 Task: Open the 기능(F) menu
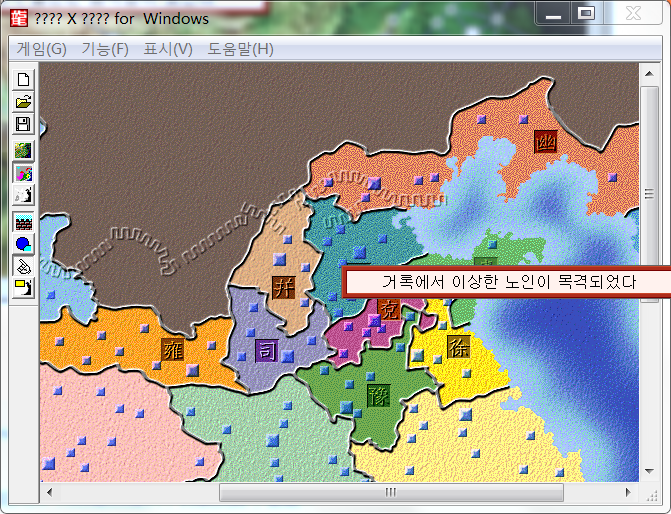[105, 49]
